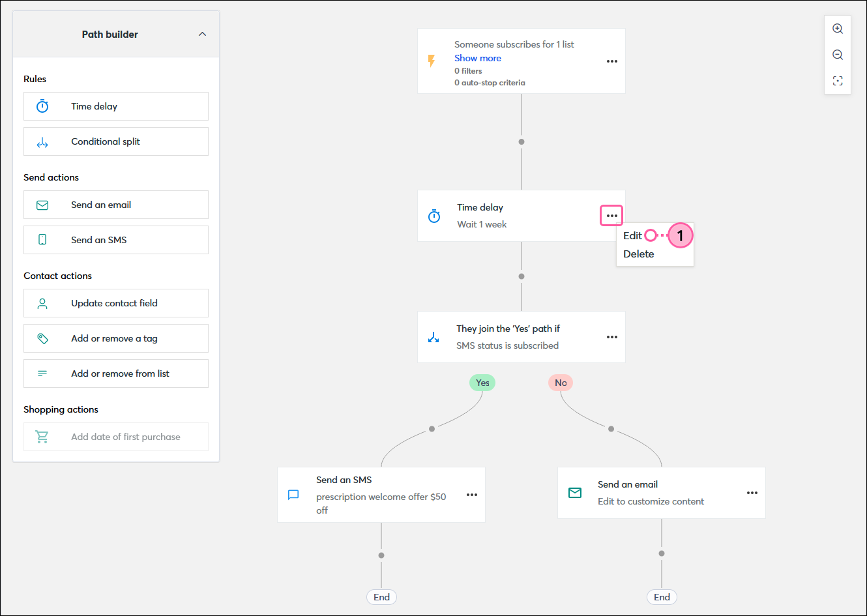Choose Edit from the context menu
This screenshot has height=616, width=867.
[x=632, y=235]
